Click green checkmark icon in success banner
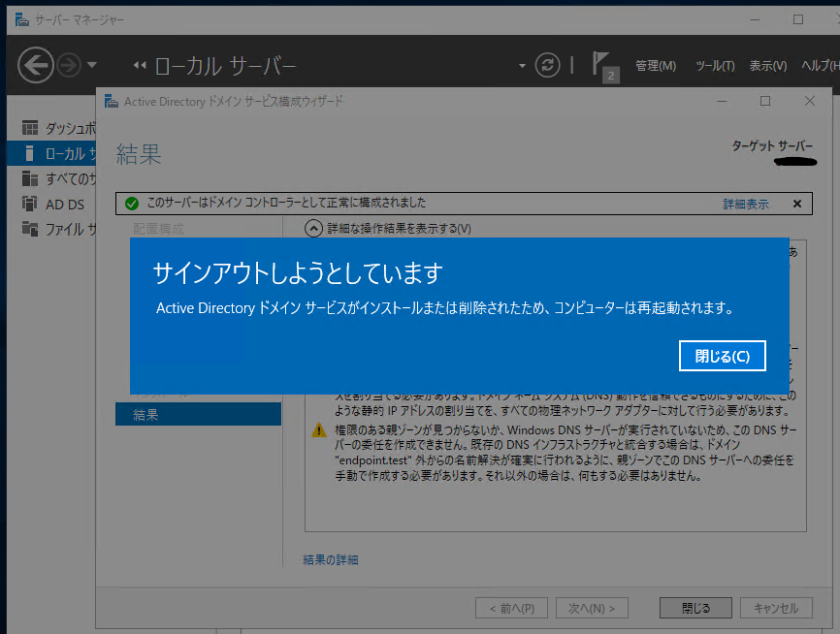 tap(132, 204)
